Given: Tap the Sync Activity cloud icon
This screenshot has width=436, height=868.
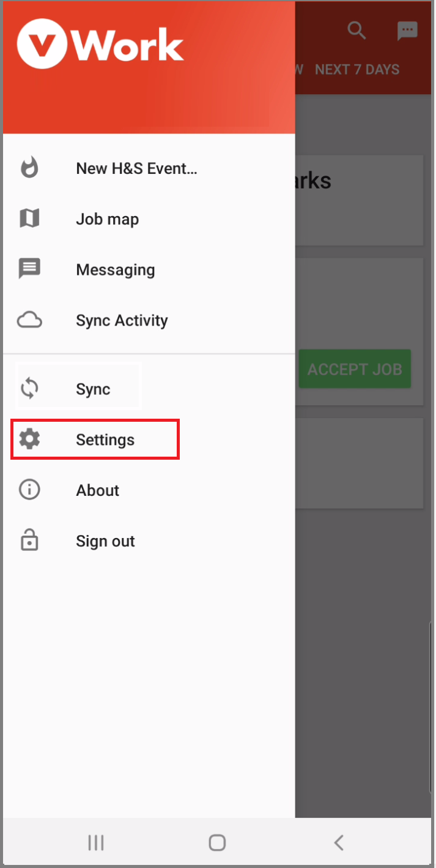Looking at the screenshot, I should pos(29,319).
